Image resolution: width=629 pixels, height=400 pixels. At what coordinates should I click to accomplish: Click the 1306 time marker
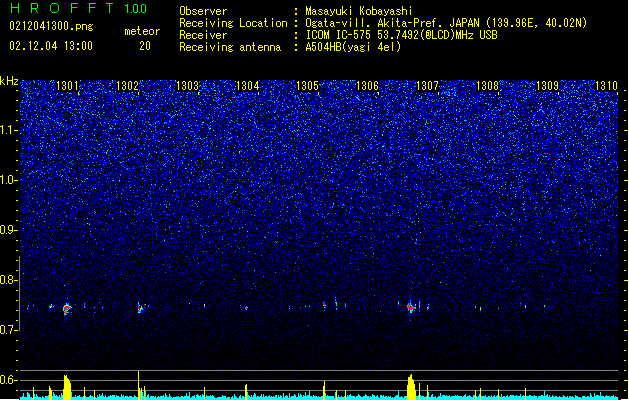pos(367,86)
